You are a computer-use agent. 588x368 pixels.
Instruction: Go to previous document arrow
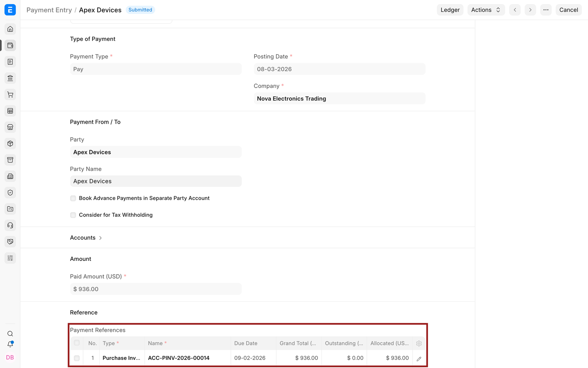[515, 10]
